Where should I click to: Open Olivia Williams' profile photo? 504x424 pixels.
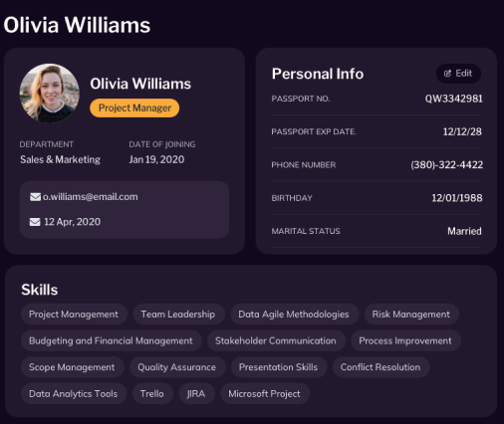pyautogui.click(x=50, y=94)
